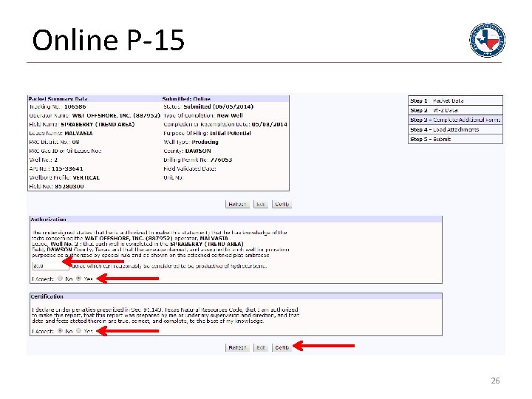Click Tracking No. value 106586
Image resolution: width=532 pixels, height=399 pixels.
tap(75, 106)
